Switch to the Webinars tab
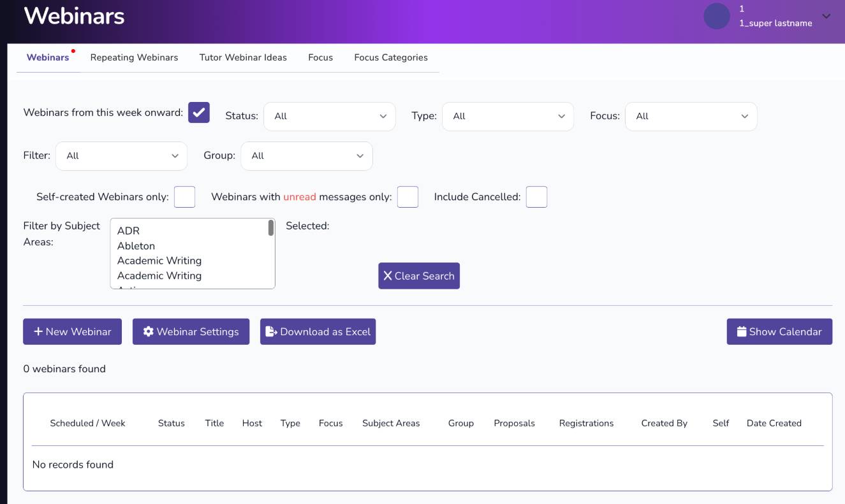Image resolution: width=845 pixels, height=504 pixels. click(x=48, y=57)
